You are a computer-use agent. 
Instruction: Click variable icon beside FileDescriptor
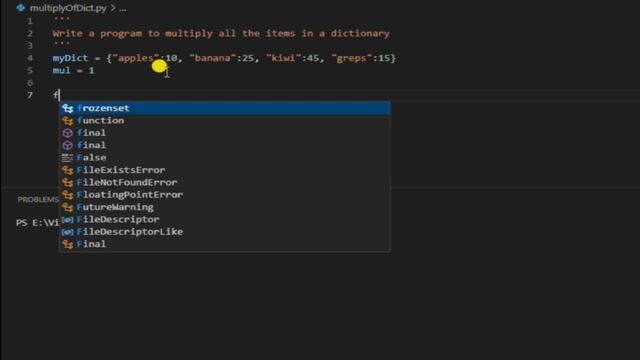click(x=67, y=220)
